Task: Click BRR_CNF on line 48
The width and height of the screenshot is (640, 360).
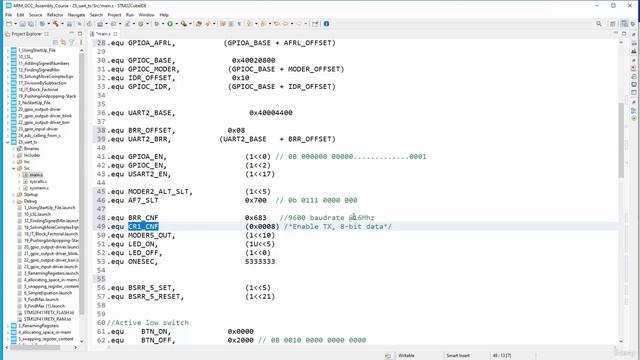Action: (143, 218)
